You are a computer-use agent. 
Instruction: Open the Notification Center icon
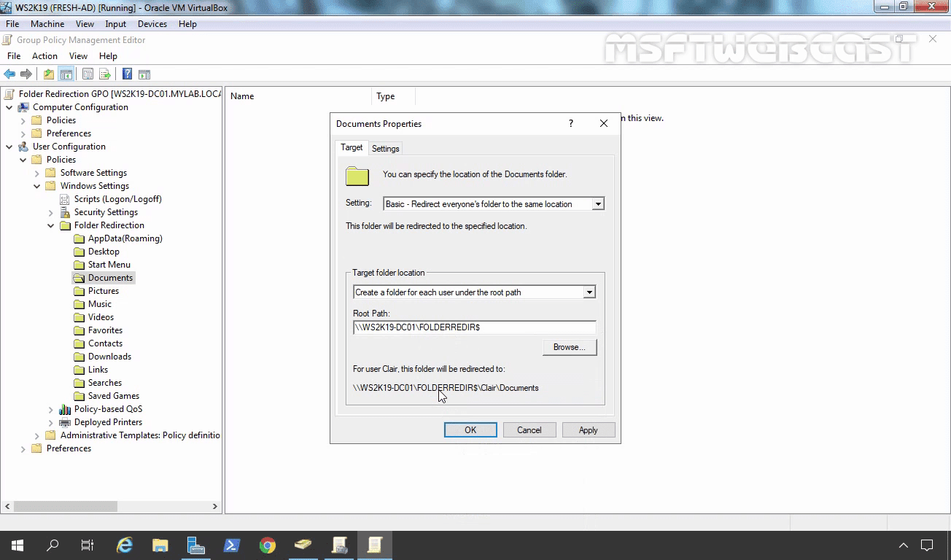(x=927, y=545)
